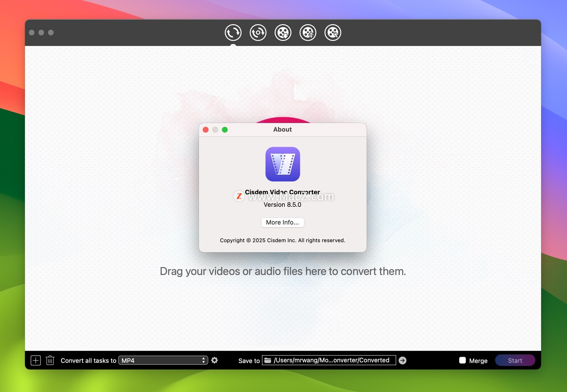Click the trash icon to delete tasks

[50, 360]
